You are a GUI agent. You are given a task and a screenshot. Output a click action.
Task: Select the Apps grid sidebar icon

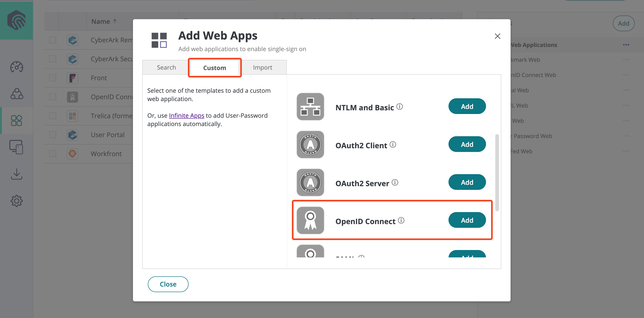[16, 120]
